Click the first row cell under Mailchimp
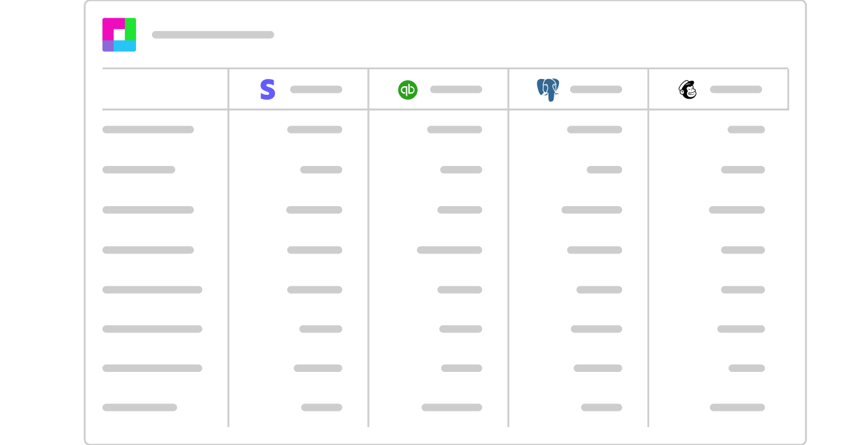The width and height of the screenshot is (868, 445). (x=746, y=130)
